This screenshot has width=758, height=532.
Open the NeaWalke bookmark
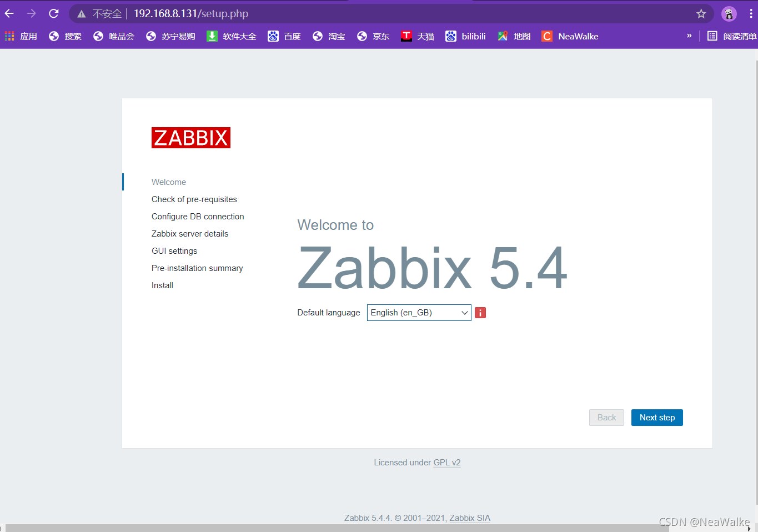tap(570, 36)
